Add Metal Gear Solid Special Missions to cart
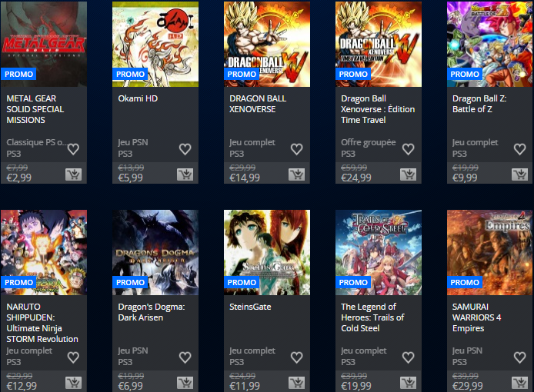The image size is (534, 392). [74, 174]
